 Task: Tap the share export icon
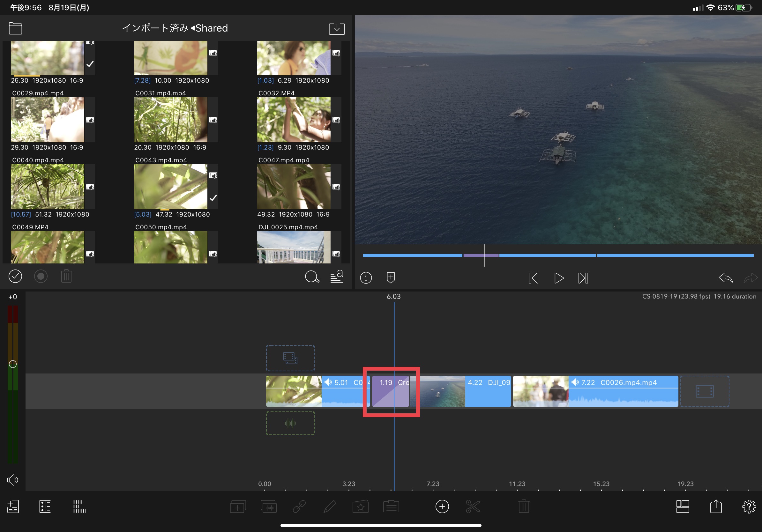click(715, 506)
